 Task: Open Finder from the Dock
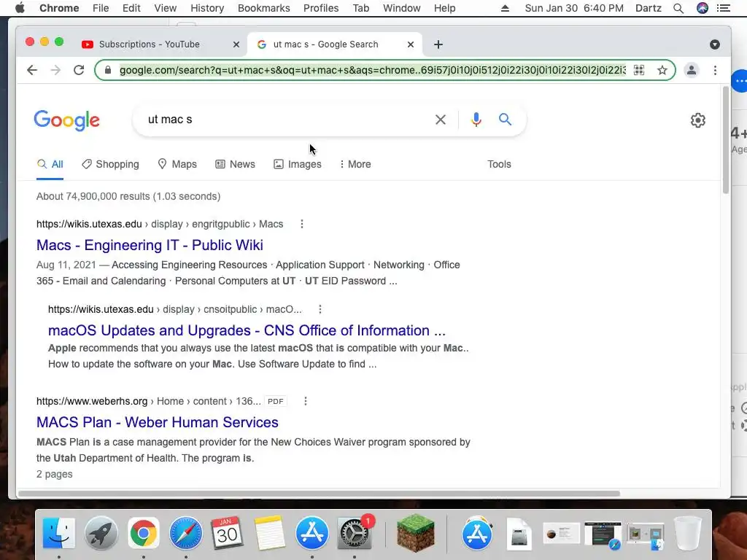click(58, 533)
